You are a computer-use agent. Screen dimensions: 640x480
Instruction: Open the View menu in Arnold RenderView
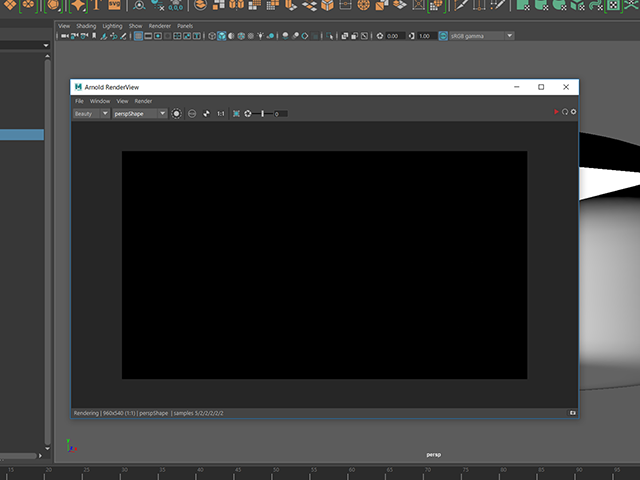(122, 101)
